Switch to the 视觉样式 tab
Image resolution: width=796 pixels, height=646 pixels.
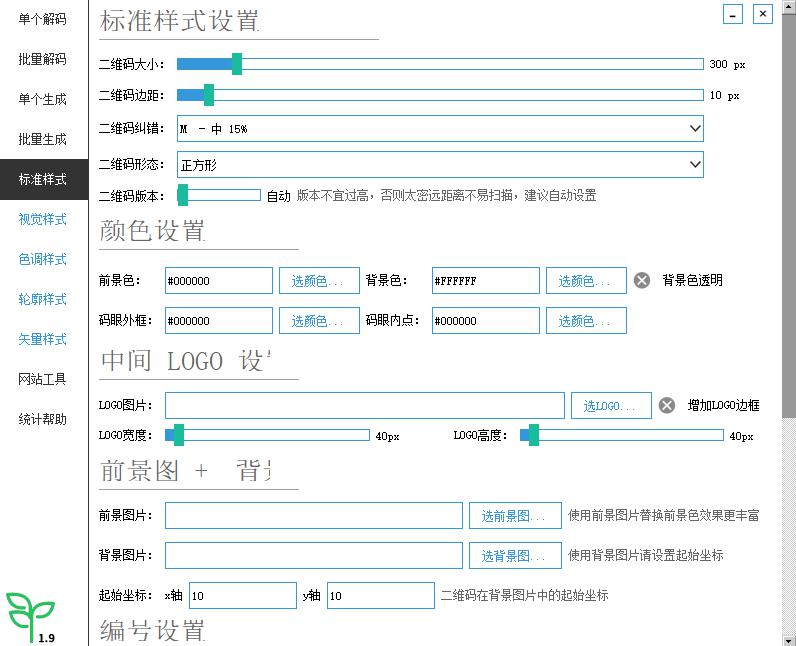(43, 219)
